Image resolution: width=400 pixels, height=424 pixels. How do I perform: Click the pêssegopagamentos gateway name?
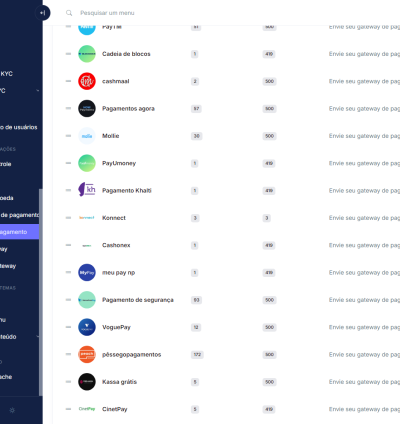pos(131,355)
